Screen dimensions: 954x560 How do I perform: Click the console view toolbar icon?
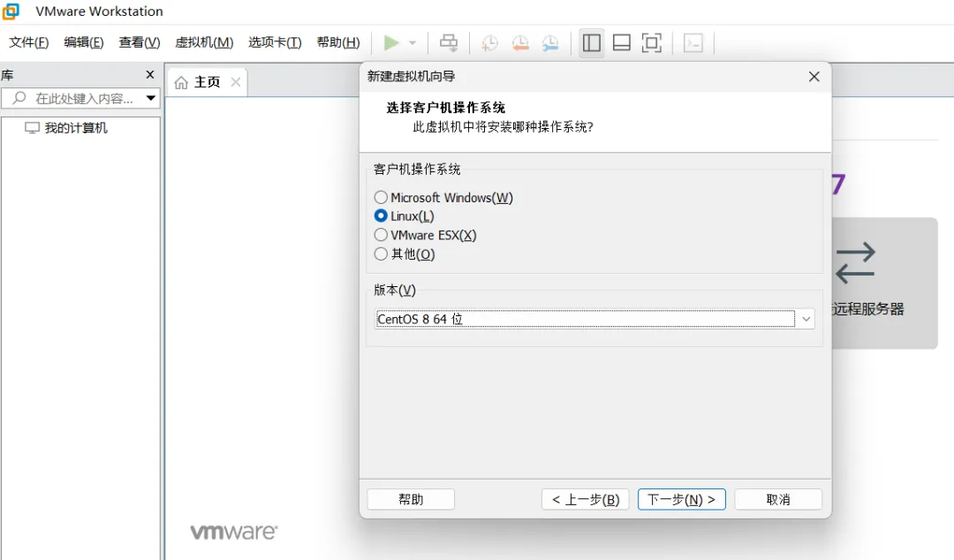[693, 42]
